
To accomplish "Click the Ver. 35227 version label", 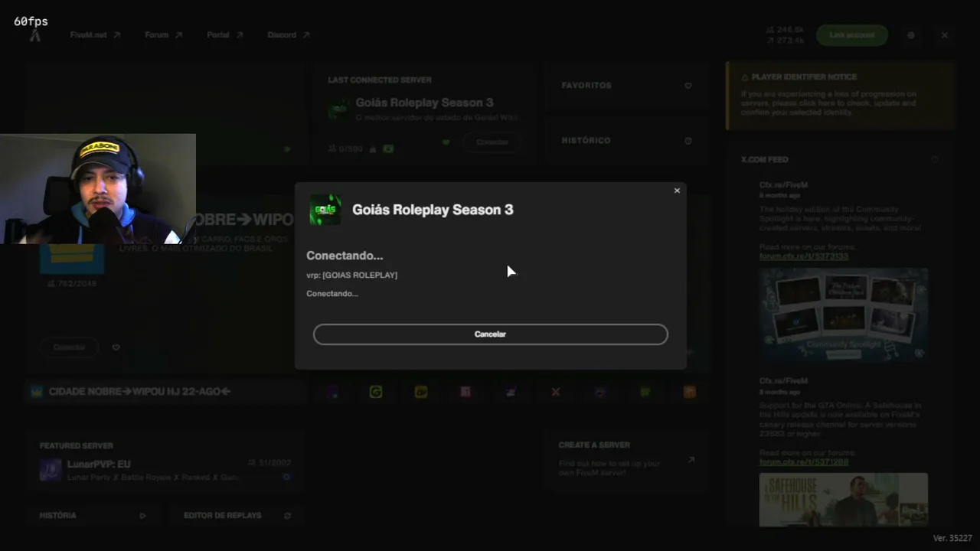I will point(952,538).
